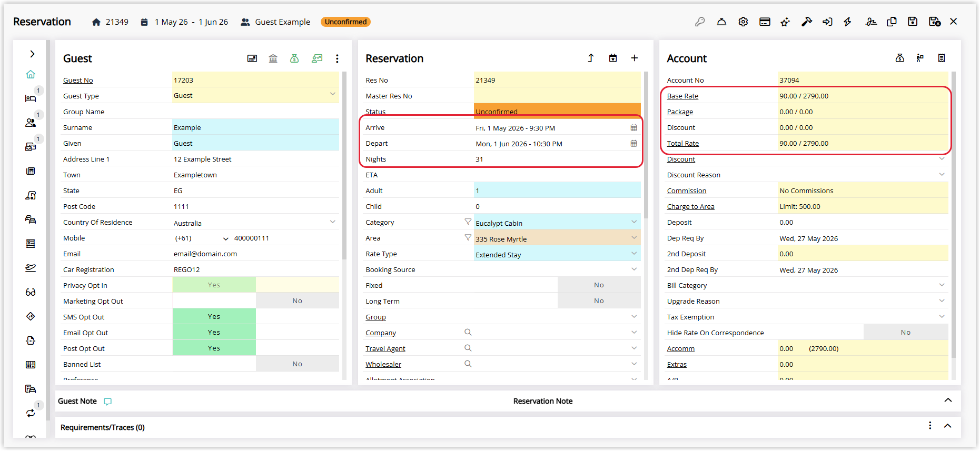Toggle Hide Rate On Correspondence No
This screenshot has width=980, height=451.
[905, 332]
